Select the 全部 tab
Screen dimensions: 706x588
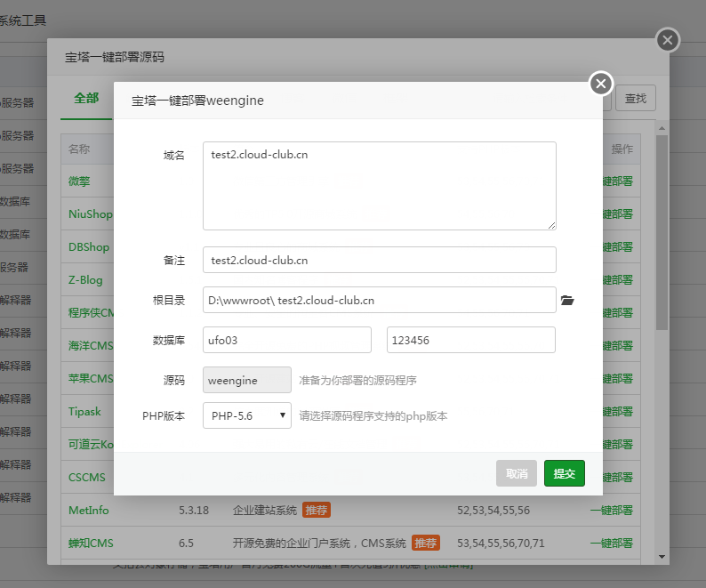pos(86,98)
